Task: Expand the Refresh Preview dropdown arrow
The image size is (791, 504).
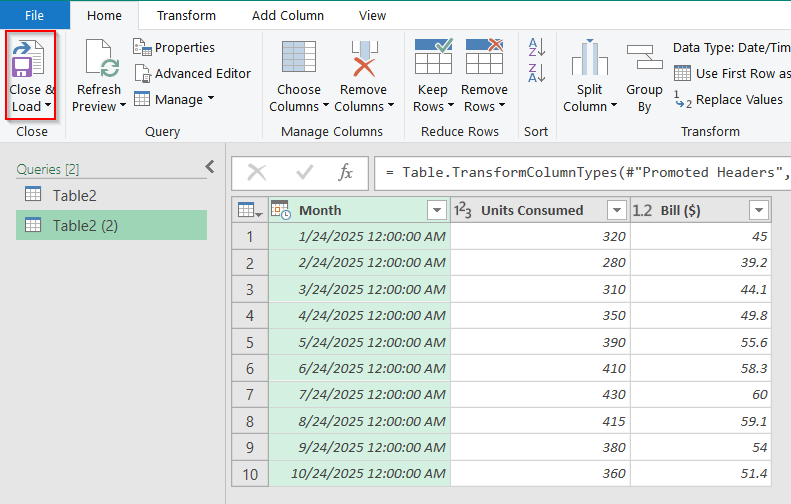Action: tap(123, 105)
